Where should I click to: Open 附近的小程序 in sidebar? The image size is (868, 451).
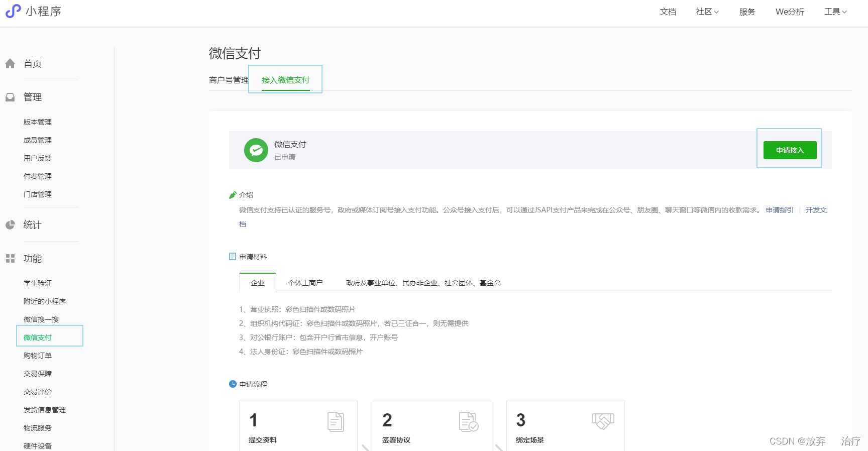point(45,301)
